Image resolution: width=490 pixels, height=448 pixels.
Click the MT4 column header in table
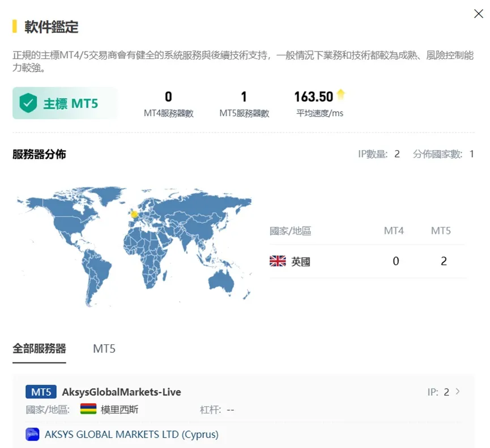click(x=394, y=231)
